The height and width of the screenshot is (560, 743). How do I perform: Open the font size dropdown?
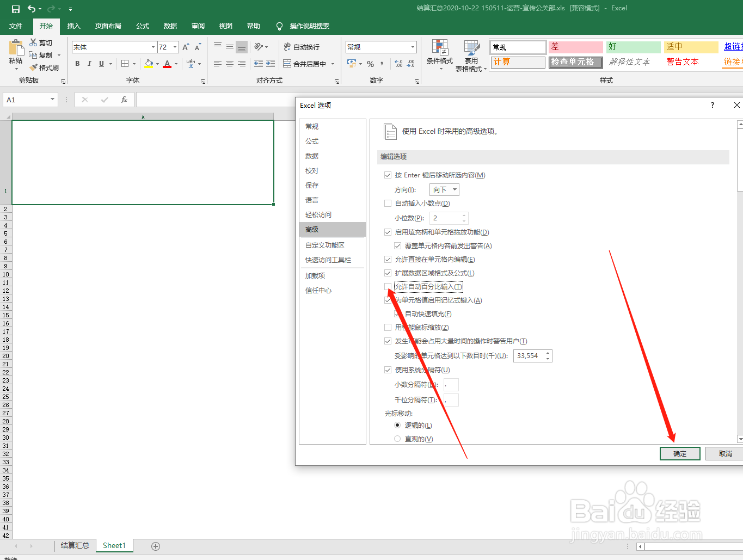click(175, 47)
